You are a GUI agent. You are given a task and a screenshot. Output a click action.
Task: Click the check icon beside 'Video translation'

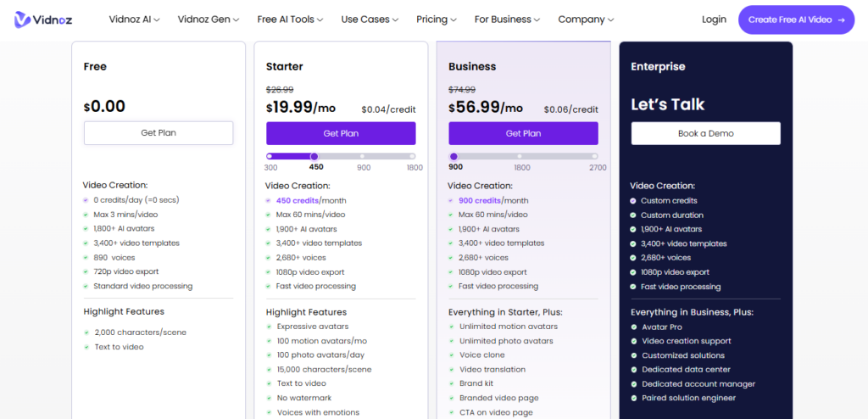tap(452, 370)
